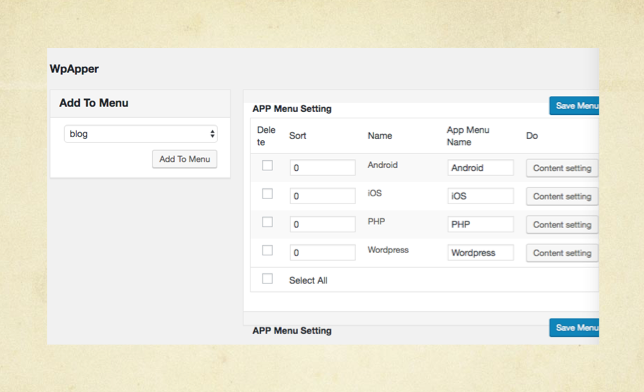Click the Add To Menu panel heading
The width and height of the screenshot is (644, 392).
coord(94,103)
